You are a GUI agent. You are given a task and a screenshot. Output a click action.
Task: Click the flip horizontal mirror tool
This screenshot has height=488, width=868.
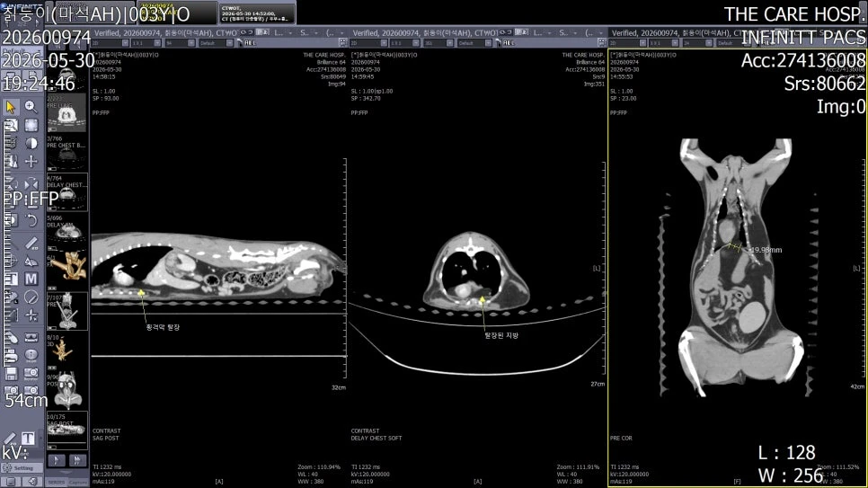pos(31,184)
